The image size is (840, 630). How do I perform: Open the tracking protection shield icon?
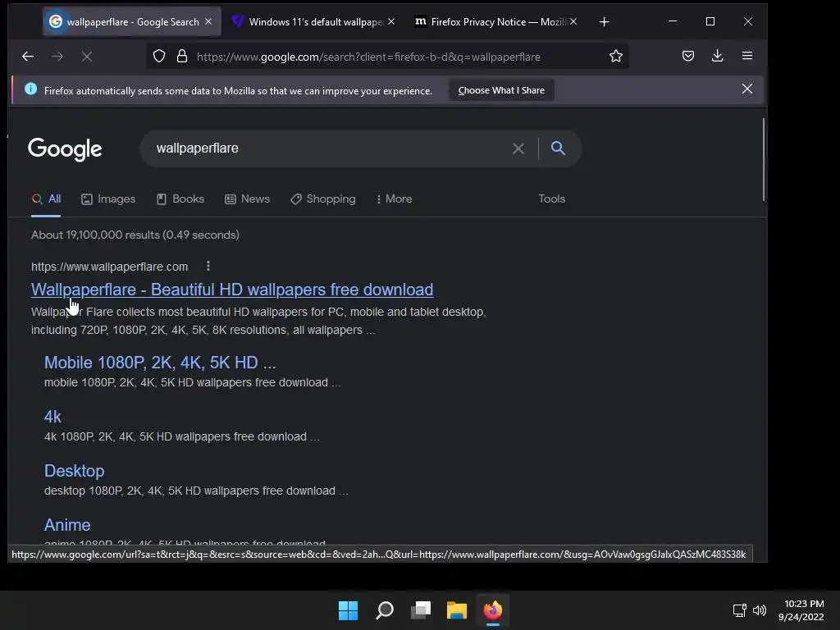(159, 57)
